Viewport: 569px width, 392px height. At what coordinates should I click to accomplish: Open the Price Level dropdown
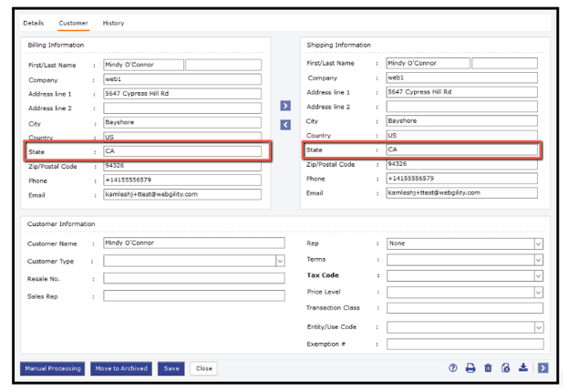coord(538,293)
